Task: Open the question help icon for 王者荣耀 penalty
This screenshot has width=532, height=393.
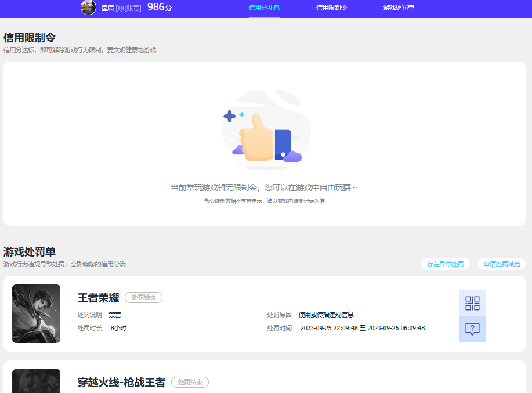Action: (x=472, y=329)
